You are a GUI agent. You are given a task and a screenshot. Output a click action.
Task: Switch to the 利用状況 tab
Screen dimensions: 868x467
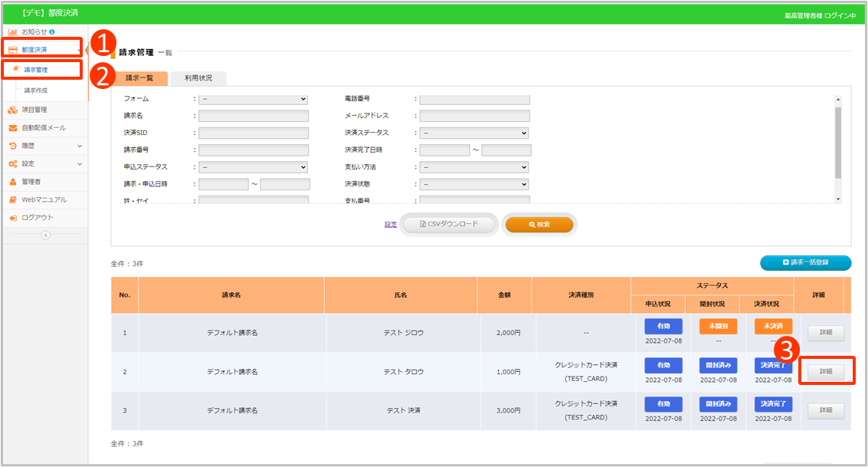(x=198, y=78)
